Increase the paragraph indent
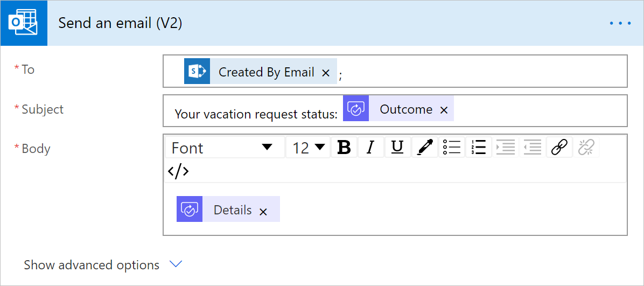 pyautogui.click(x=505, y=148)
